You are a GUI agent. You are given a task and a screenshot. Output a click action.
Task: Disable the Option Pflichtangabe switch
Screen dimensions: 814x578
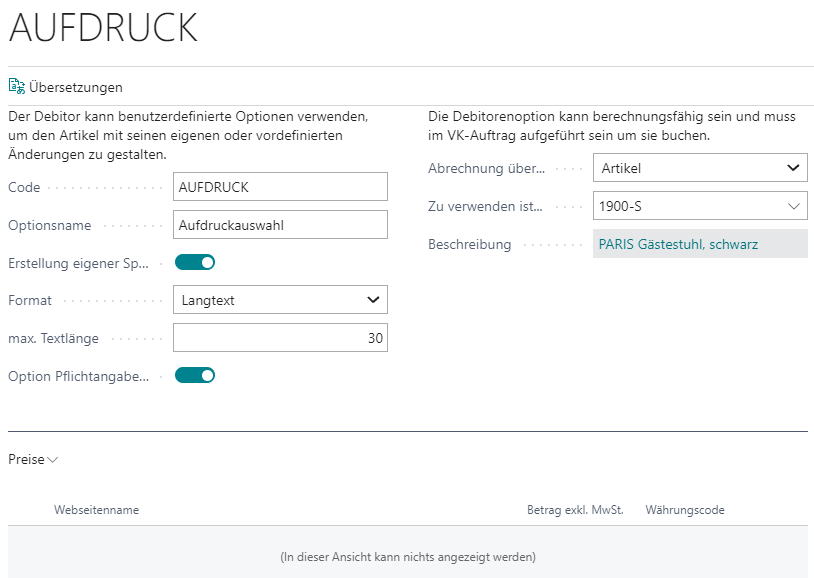point(195,375)
